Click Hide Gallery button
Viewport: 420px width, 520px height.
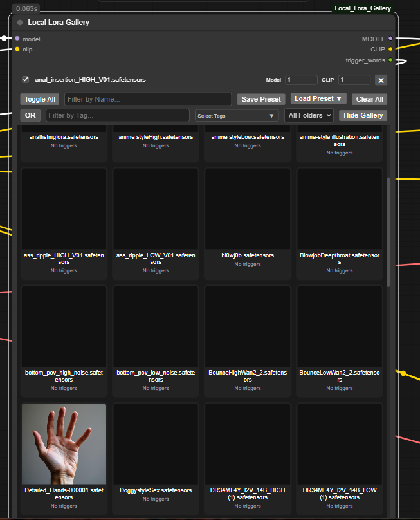coord(363,115)
